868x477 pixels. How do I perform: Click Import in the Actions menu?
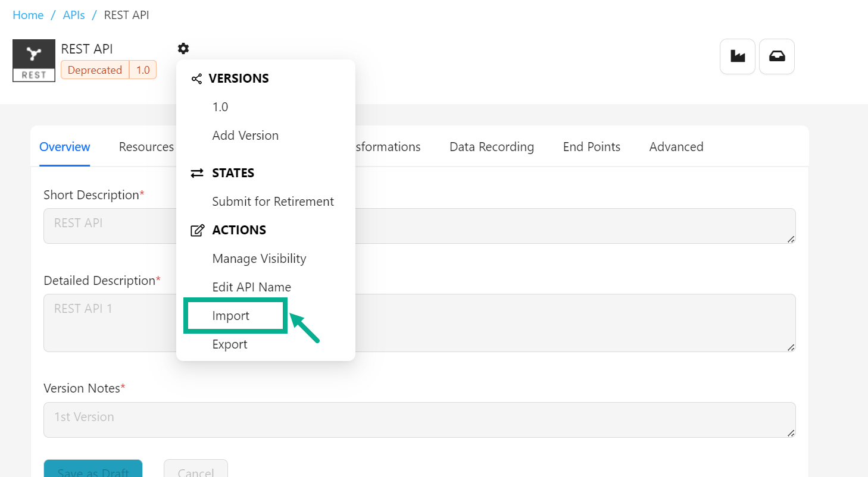(231, 316)
